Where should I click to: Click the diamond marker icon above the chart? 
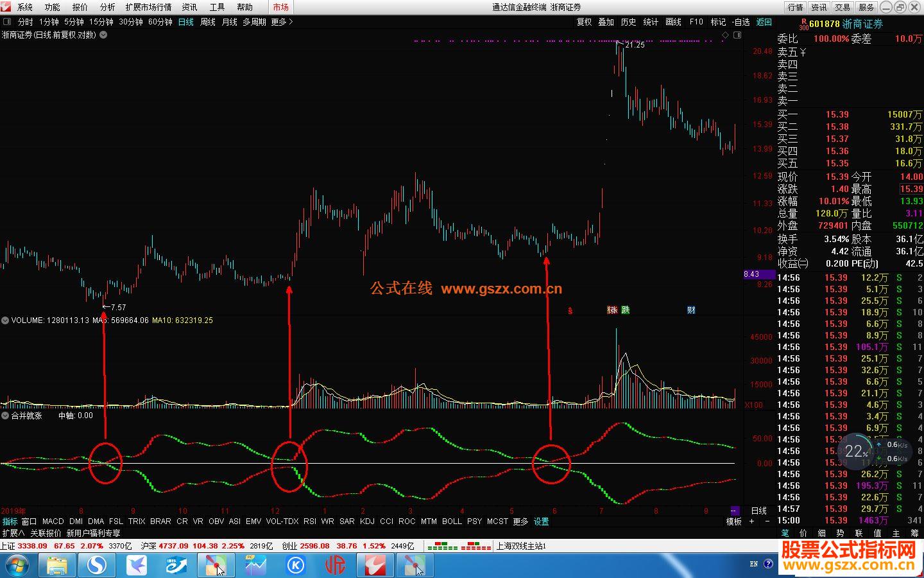pyautogui.click(x=726, y=35)
